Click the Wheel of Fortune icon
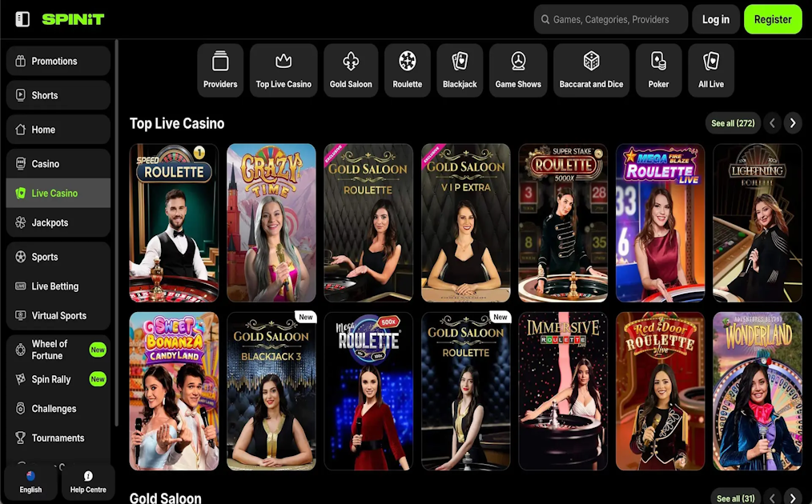 [x=20, y=350]
